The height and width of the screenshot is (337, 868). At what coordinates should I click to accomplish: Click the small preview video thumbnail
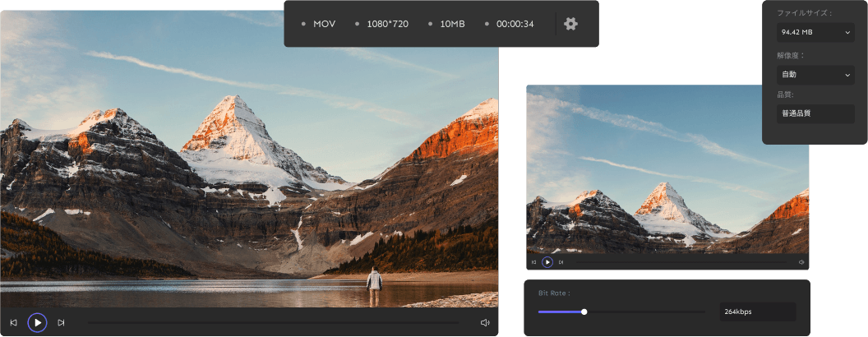point(667,169)
